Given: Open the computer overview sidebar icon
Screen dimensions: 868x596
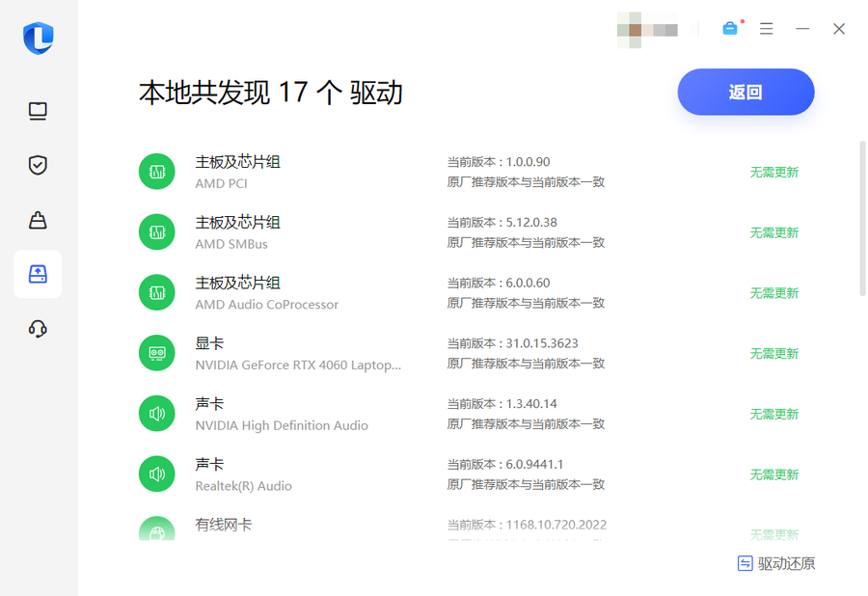Looking at the screenshot, I should (38, 111).
